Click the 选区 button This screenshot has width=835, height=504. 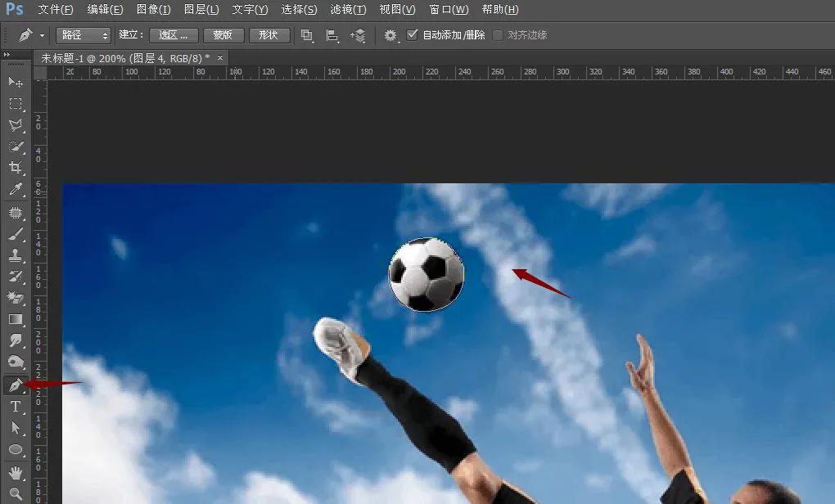click(173, 35)
